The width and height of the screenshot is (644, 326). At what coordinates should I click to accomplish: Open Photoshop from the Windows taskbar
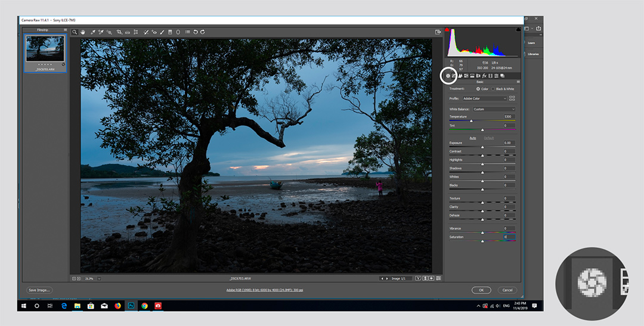click(x=131, y=306)
